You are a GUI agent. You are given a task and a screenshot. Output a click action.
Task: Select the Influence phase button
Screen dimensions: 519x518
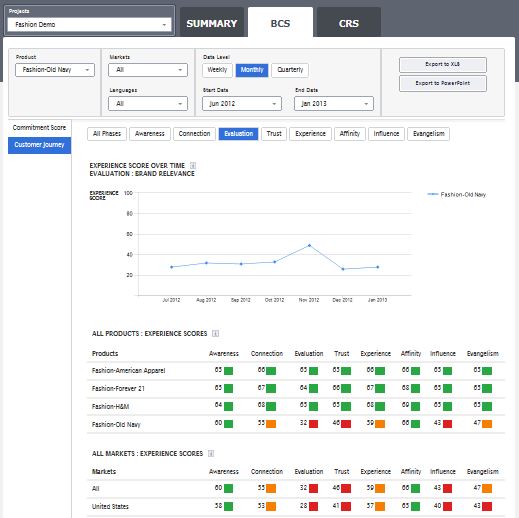pyautogui.click(x=386, y=134)
